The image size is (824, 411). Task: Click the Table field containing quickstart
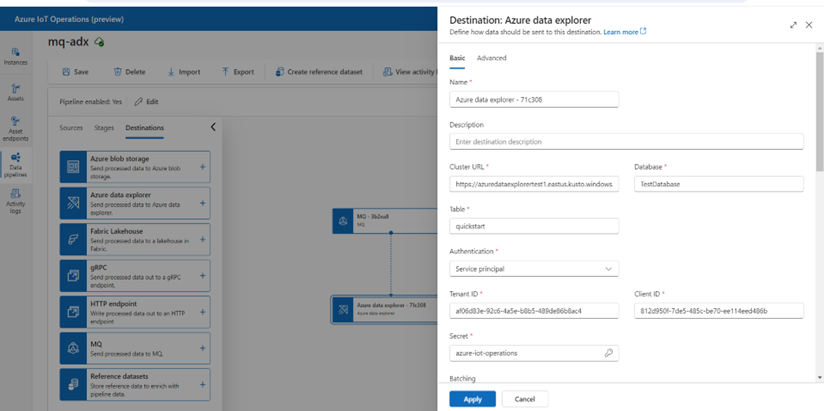(534, 226)
